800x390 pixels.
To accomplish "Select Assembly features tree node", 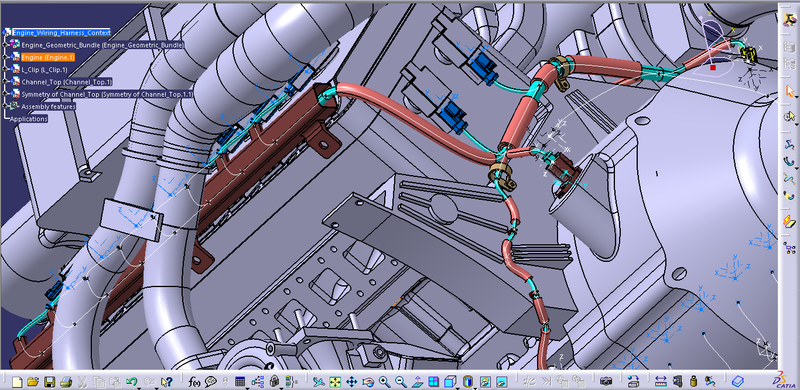I will [x=48, y=107].
